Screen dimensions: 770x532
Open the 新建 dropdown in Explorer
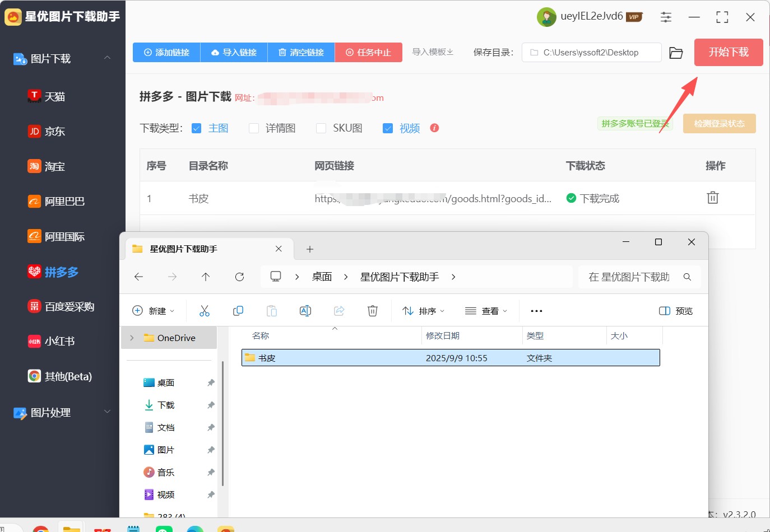click(154, 311)
